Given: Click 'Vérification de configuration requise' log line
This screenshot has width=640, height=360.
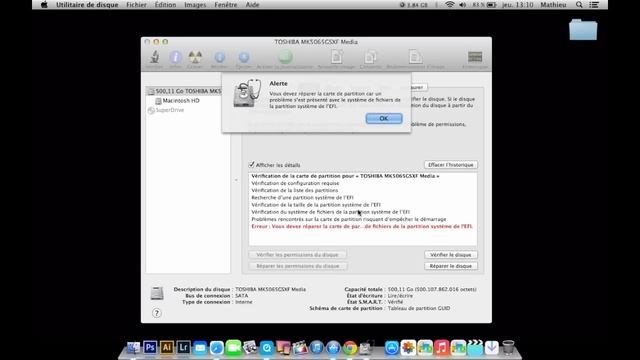Looking at the screenshot, I should pos(295,183).
